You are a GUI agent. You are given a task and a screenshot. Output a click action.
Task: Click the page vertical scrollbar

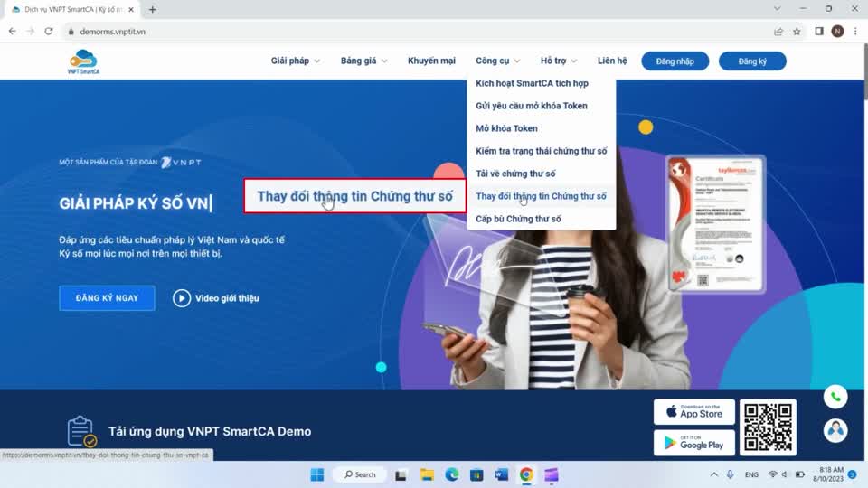864,72
